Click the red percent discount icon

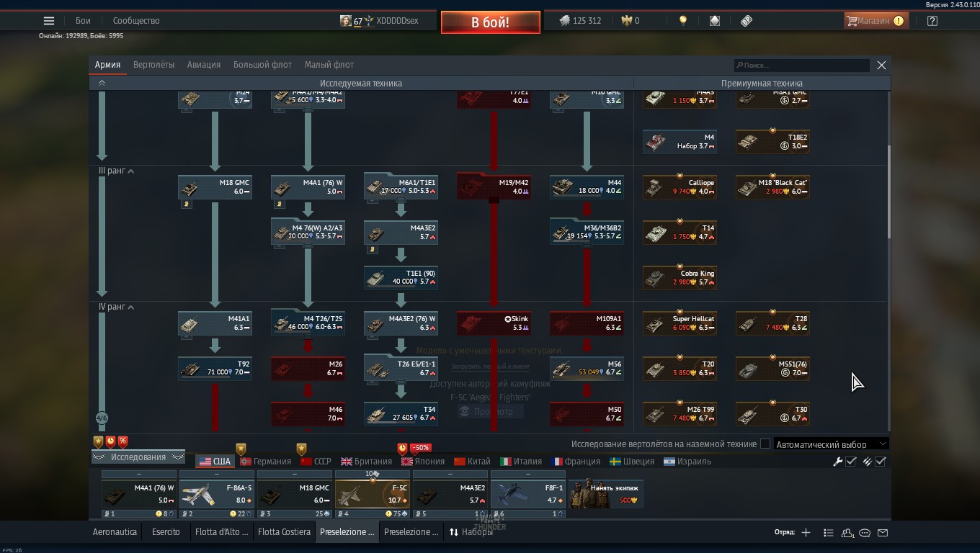[122, 441]
